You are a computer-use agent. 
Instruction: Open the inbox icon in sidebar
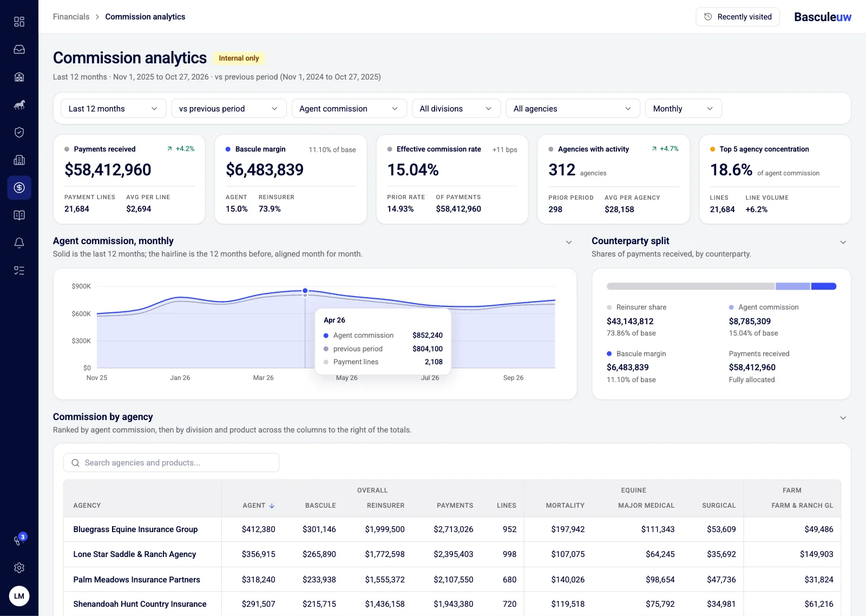(19, 49)
